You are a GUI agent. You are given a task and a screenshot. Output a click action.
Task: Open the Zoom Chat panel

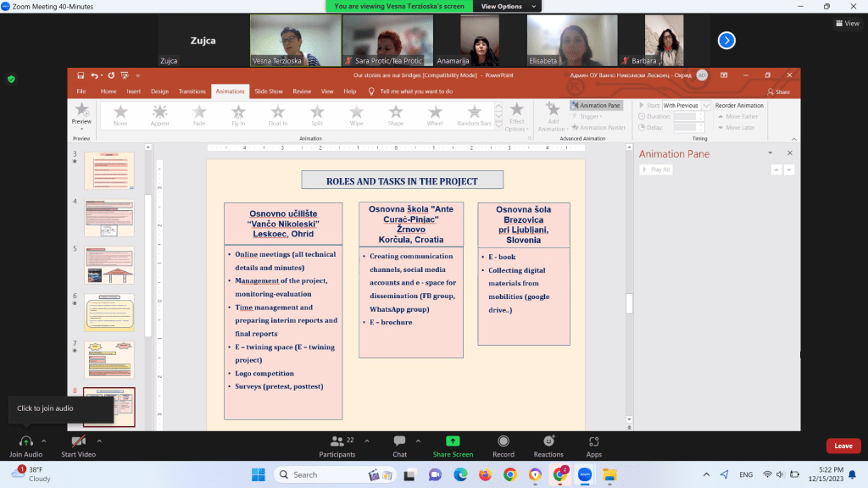click(x=399, y=441)
